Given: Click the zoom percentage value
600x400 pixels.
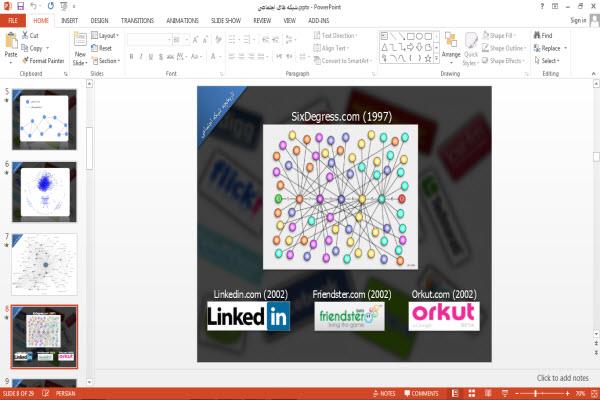Looking at the screenshot, I should point(580,393).
